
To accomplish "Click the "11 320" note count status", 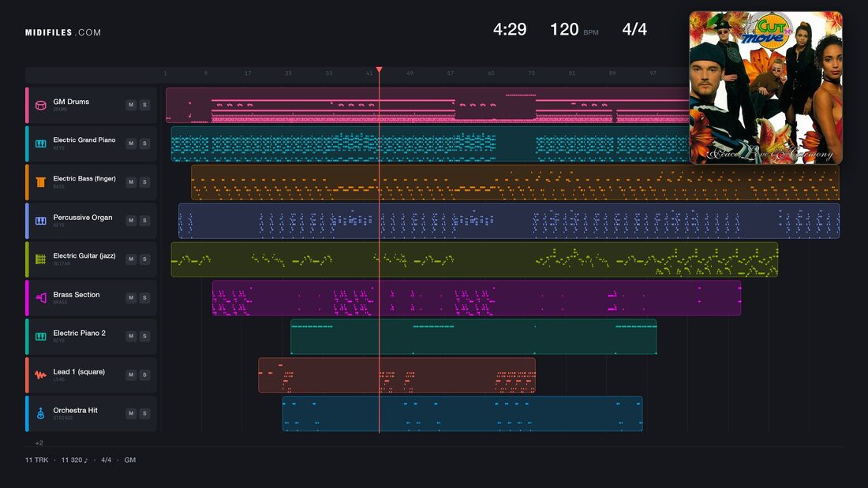I will (x=74, y=460).
